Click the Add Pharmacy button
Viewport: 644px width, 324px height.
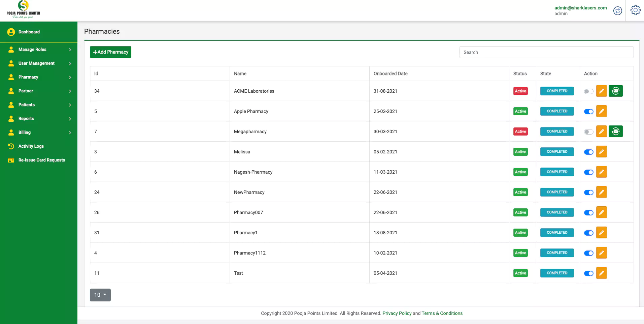(x=110, y=52)
